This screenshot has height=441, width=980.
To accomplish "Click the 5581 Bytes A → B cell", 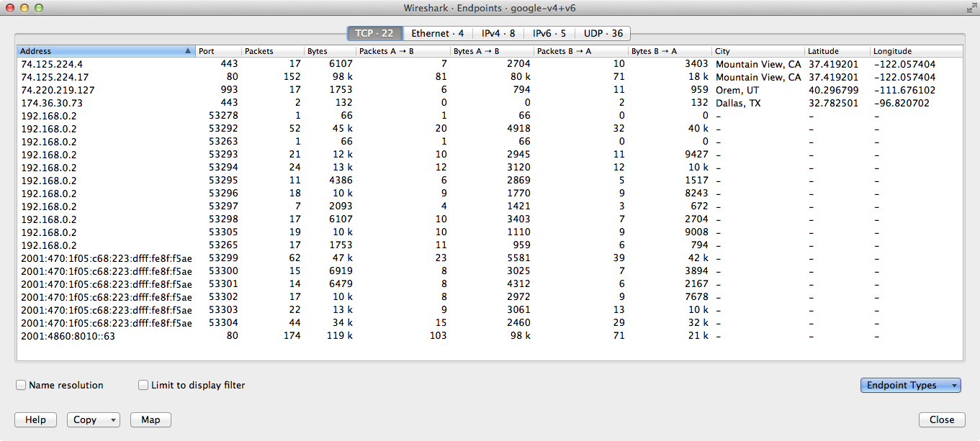I will pos(518,258).
